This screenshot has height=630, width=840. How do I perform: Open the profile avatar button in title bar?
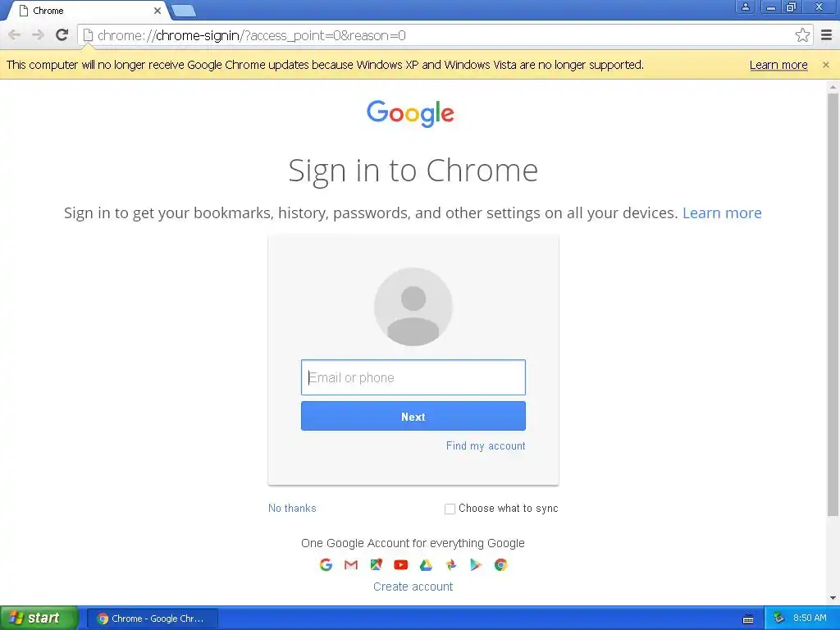pos(745,7)
